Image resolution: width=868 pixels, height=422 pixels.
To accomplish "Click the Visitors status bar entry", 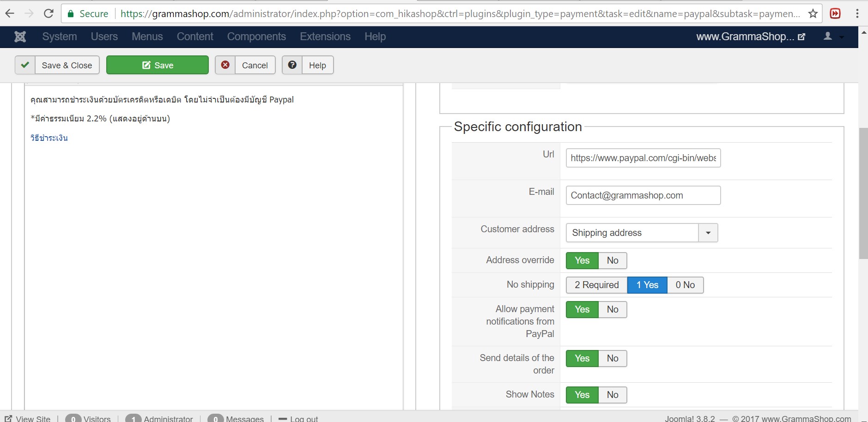I will (x=88, y=418).
